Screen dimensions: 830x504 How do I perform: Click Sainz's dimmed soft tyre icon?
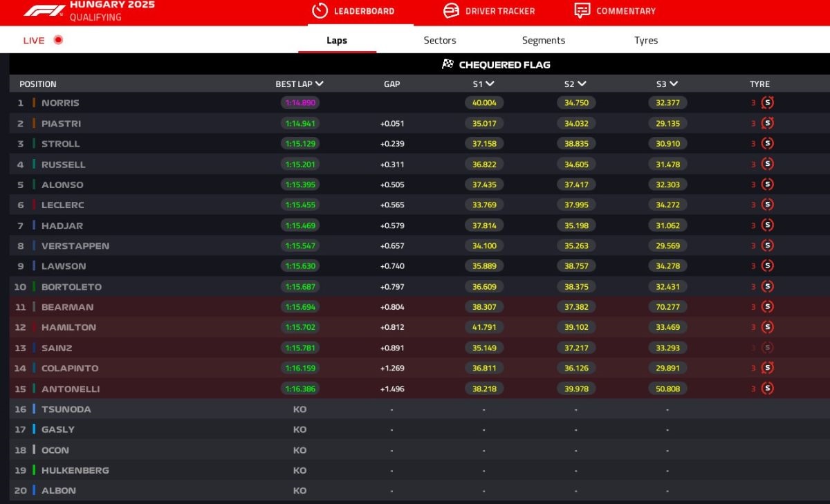[767, 348]
